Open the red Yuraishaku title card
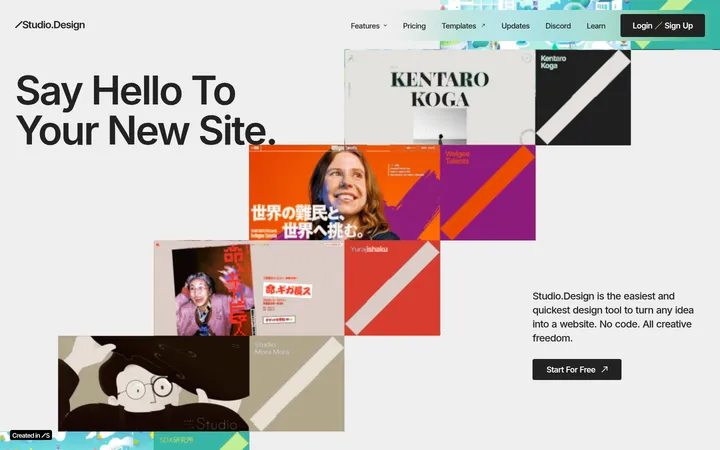Viewport: 720px width, 450px height. [x=392, y=288]
